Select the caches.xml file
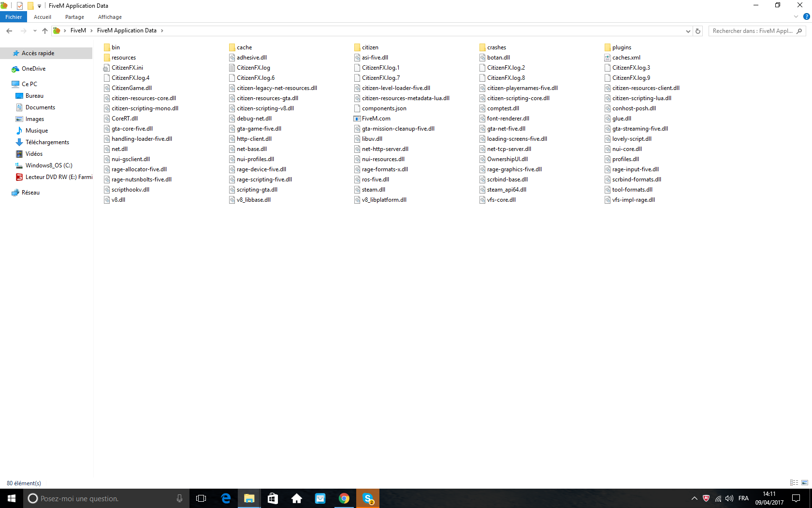 pos(622,58)
